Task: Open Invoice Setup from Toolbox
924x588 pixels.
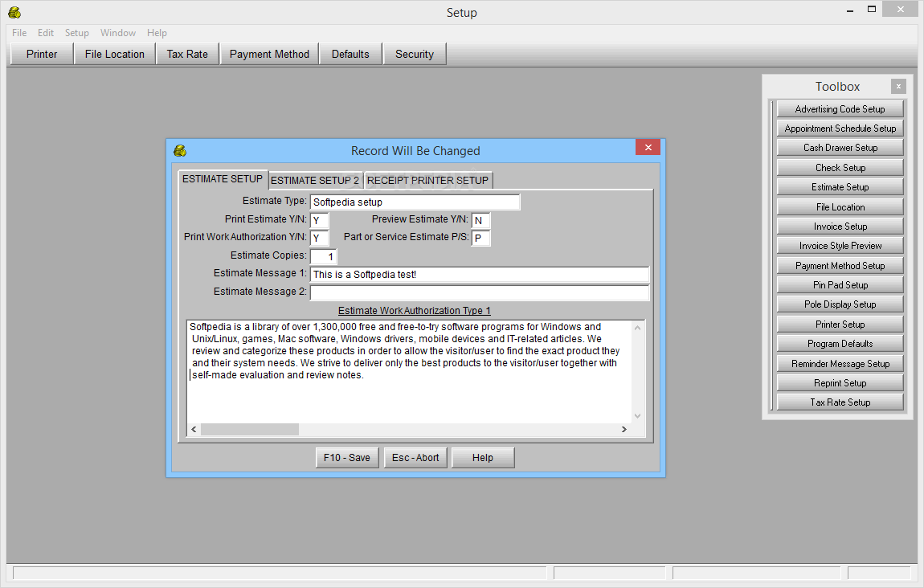Action: 840,227
